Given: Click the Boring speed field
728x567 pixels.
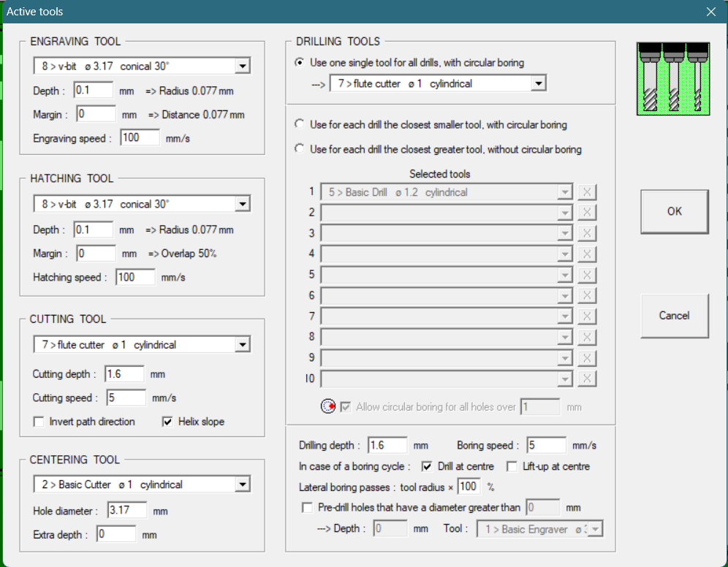Looking at the screenshot, I should click(547, 445).
